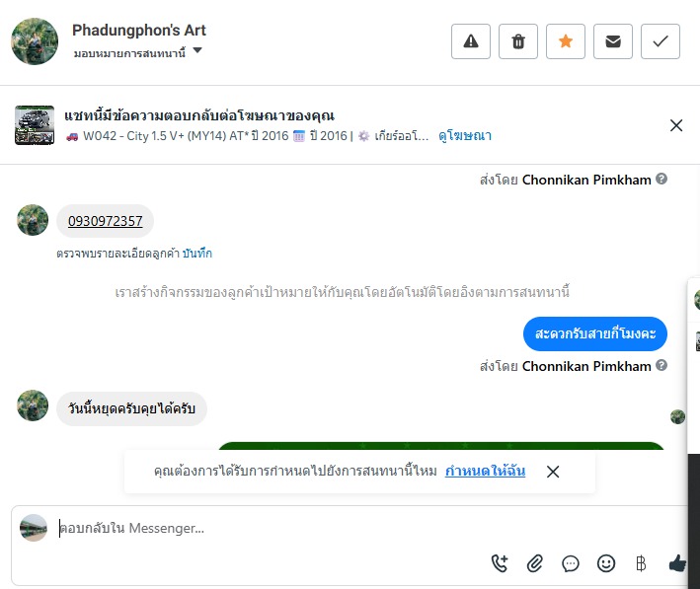This screenshot has width=700, height=589.
Task: Send a thumbs-up like
Action: coord(677,563)
